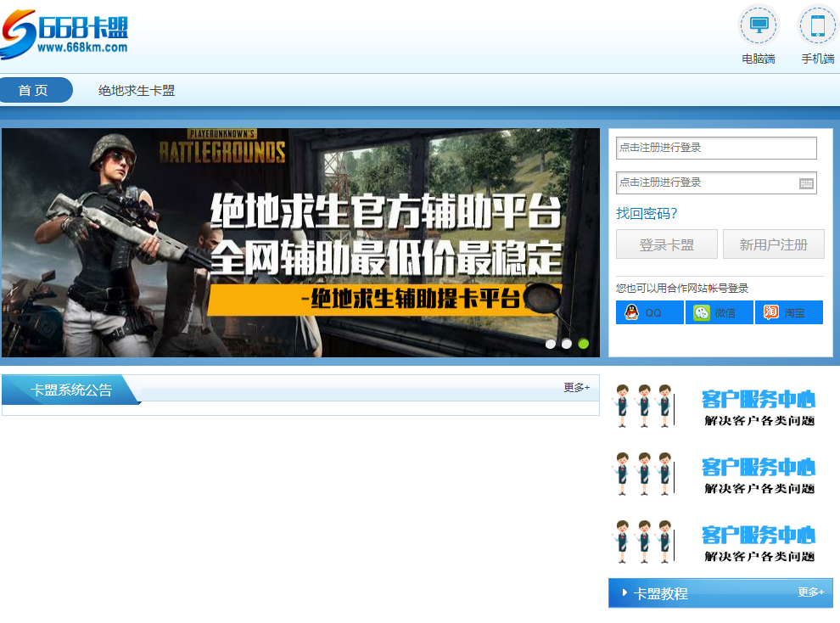This screenshot has height=623, width=840.
Task: Show the second banner slide dot
Action: pos(567,344)
